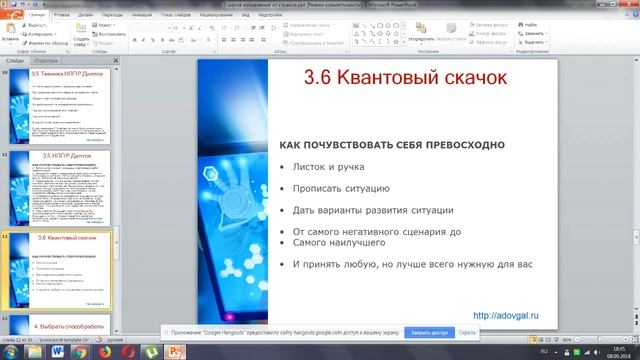
Task: Open the Shape Outline (Контур фигуры) dropdown
Action: tap(489, 33)
